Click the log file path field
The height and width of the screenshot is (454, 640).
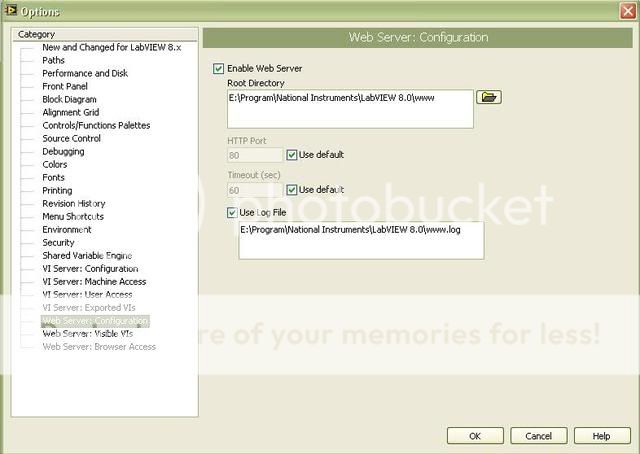click(x=361, y=240)
